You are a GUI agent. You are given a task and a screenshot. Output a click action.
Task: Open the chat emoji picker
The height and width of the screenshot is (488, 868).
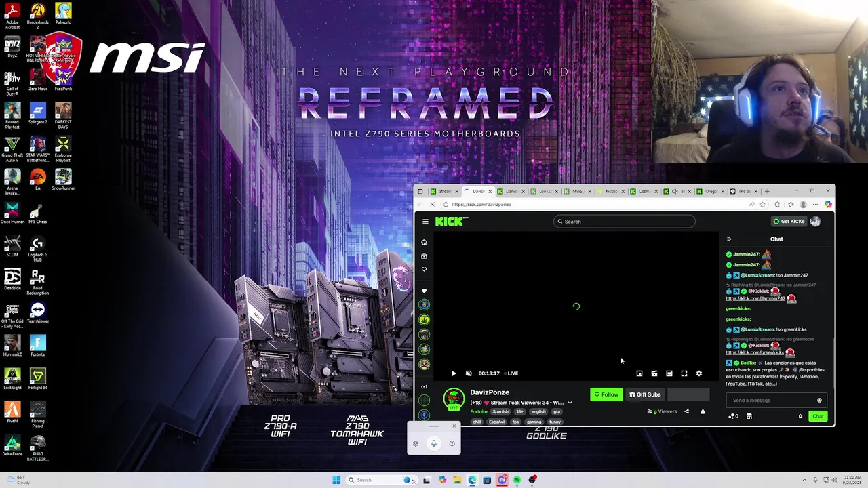819,400
